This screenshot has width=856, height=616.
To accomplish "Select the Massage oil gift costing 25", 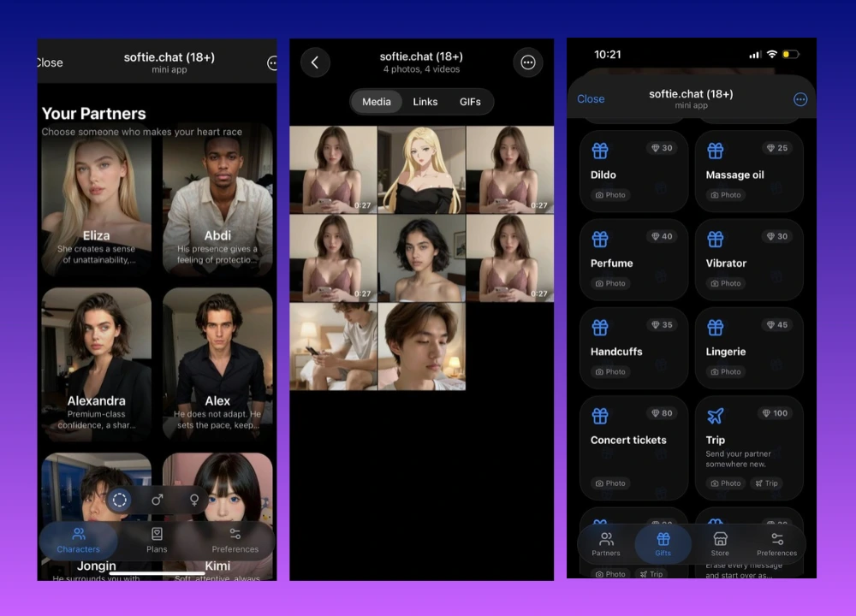I will coord(749,171).
